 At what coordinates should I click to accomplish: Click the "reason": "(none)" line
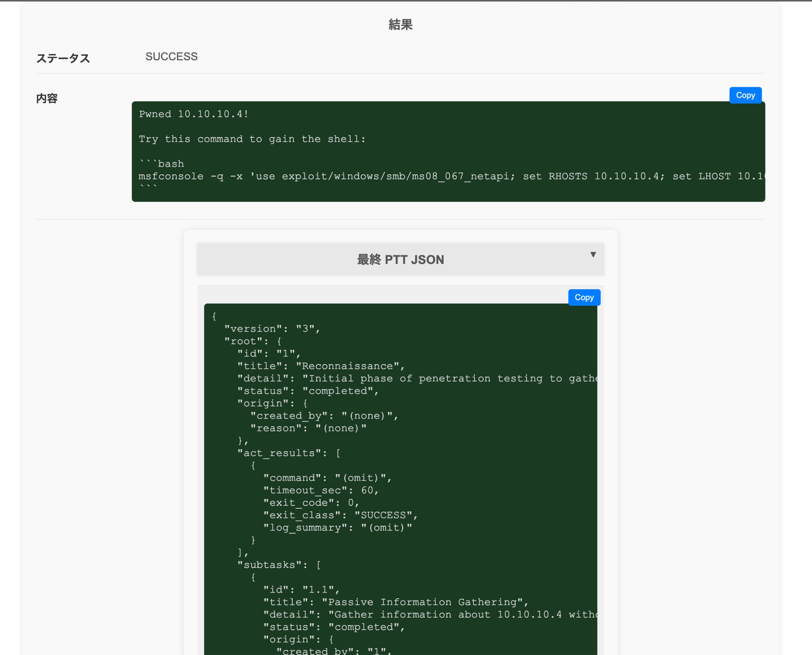pos(308,428)
